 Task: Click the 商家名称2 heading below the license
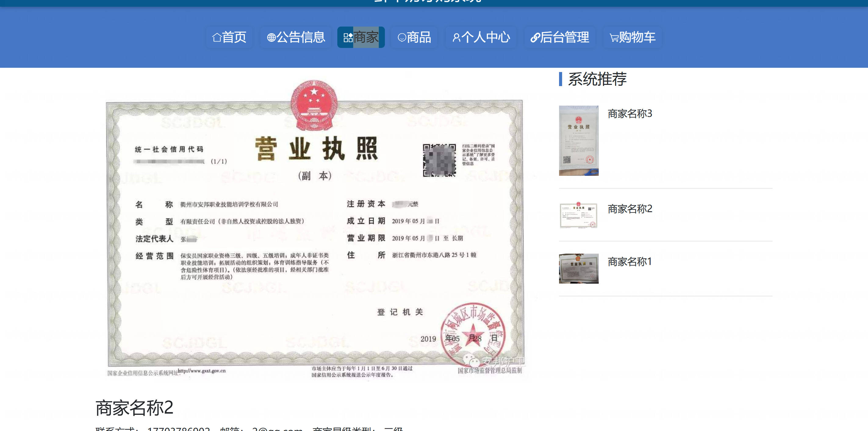(134, 407)
